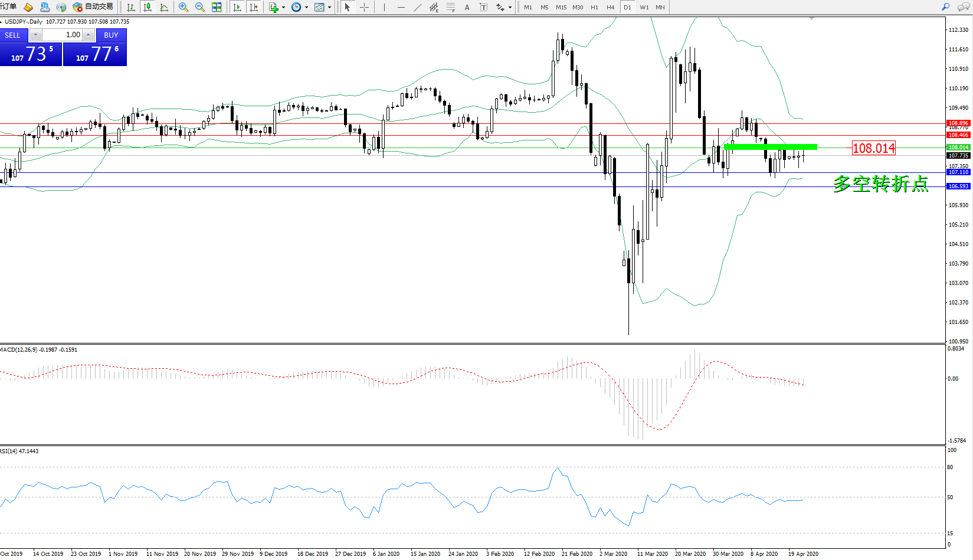Switch chart to Line chart mode
The image size is (973, 560).
pyautogui.click(x=164, y=7)
